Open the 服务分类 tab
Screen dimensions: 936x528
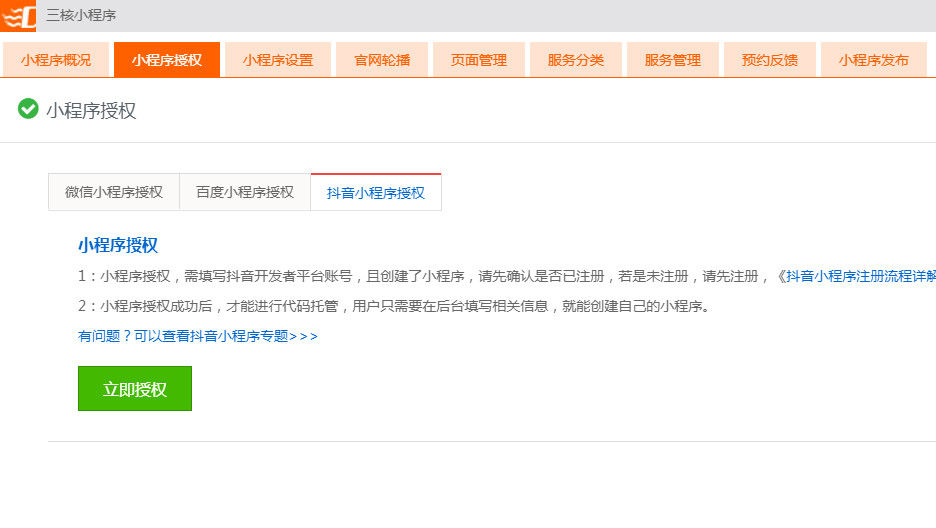coord(576,60)
